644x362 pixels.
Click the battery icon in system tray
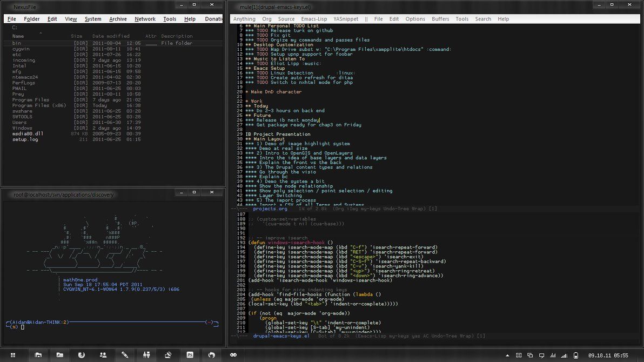coord(576,355)
